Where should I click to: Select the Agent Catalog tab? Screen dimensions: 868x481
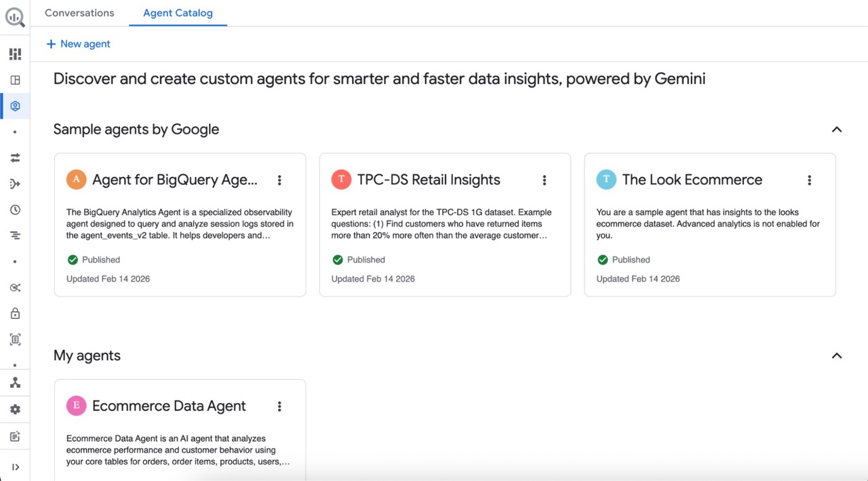click(178, 13)
